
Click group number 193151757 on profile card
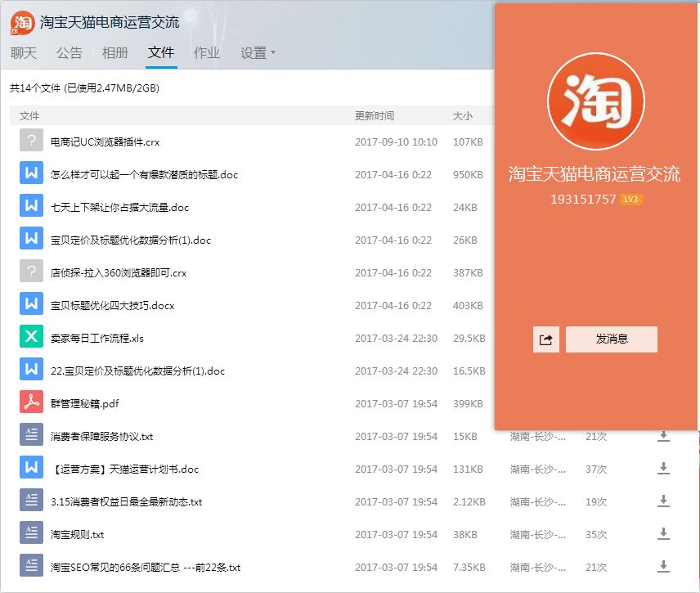[583, 199]
